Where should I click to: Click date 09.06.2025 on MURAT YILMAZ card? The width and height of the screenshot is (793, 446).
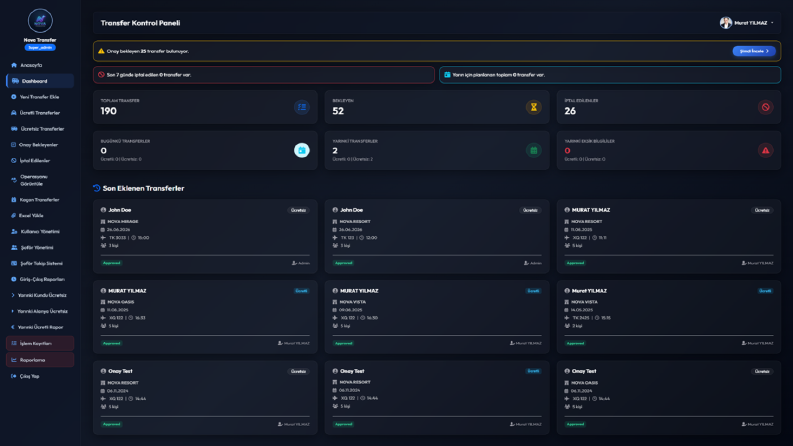350,310
